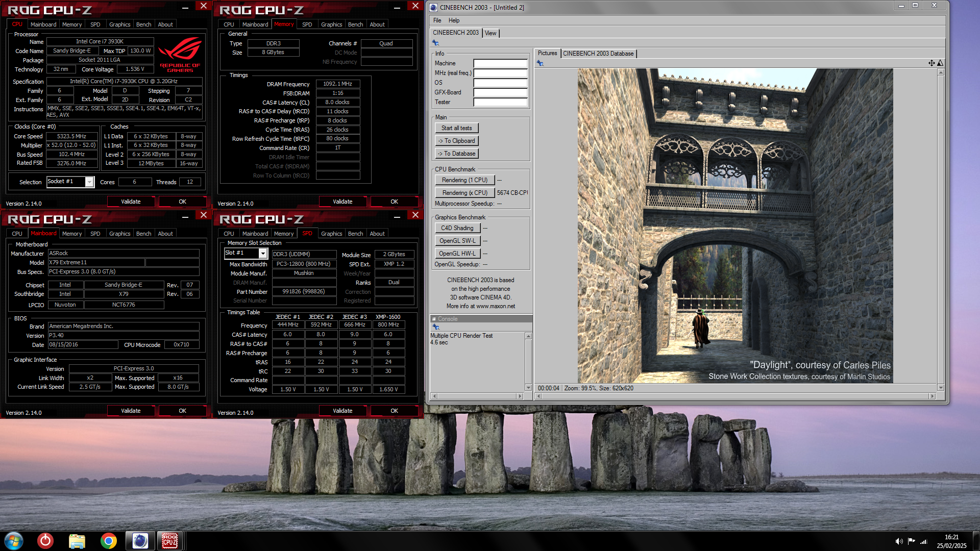
Task: Click the picture view scroll-down arrow
Action: 940,387
